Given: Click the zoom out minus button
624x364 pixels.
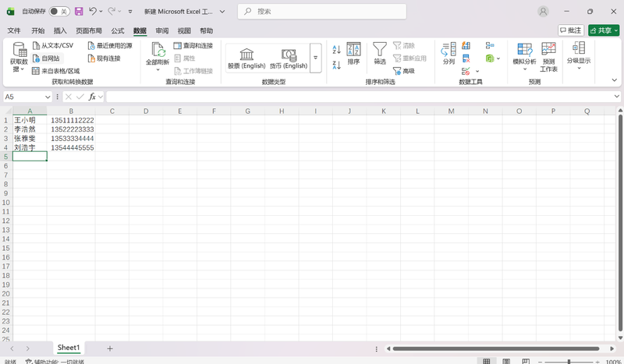Looking at the screenshot, I should pyautogui.click(x=540, y=361).
